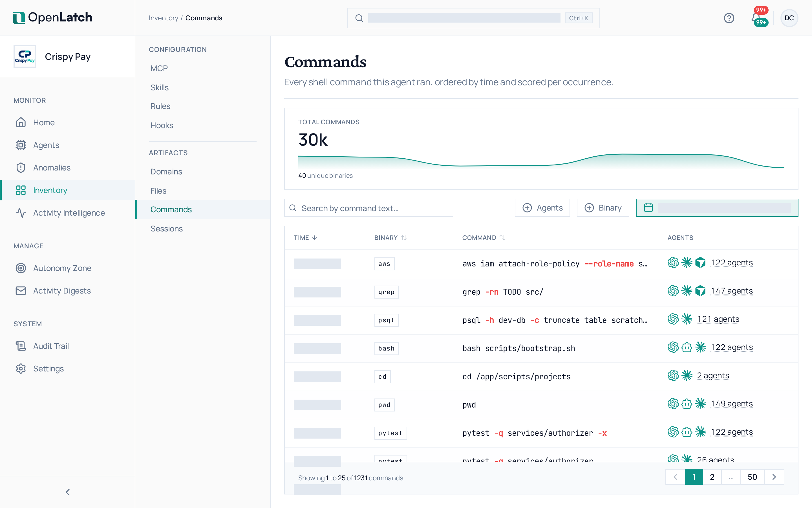Go to Agents in sidebar
Viewport: 812px width, 508px height.
46,145
